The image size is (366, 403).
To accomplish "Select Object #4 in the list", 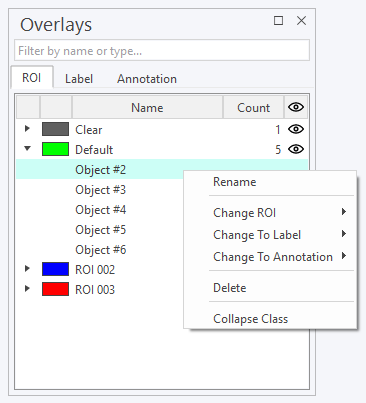I will click(x=101, y=209).
